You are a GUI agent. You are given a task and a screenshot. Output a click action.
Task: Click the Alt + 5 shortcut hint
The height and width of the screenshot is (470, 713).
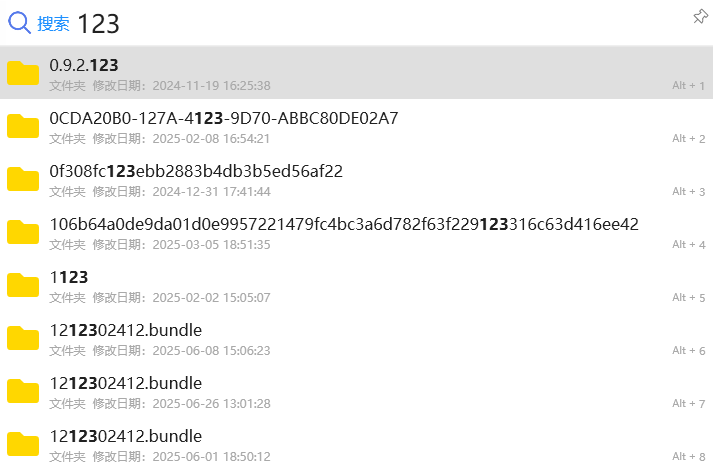[688, 298]
